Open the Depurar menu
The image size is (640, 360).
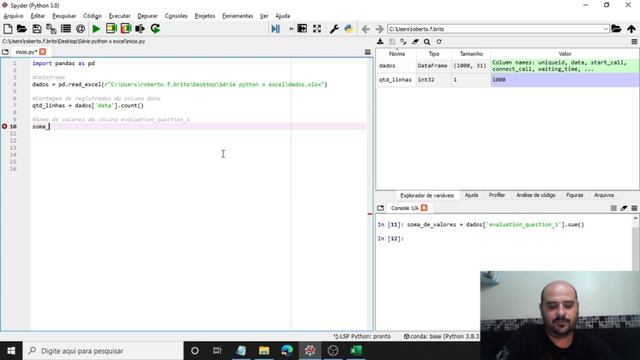pyautogui.click(x=147, y=16)
